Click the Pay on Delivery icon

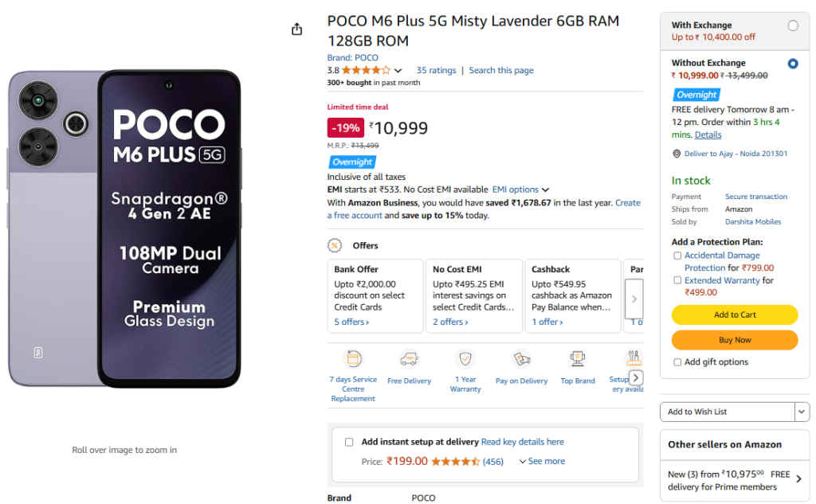tap(521, 359)
